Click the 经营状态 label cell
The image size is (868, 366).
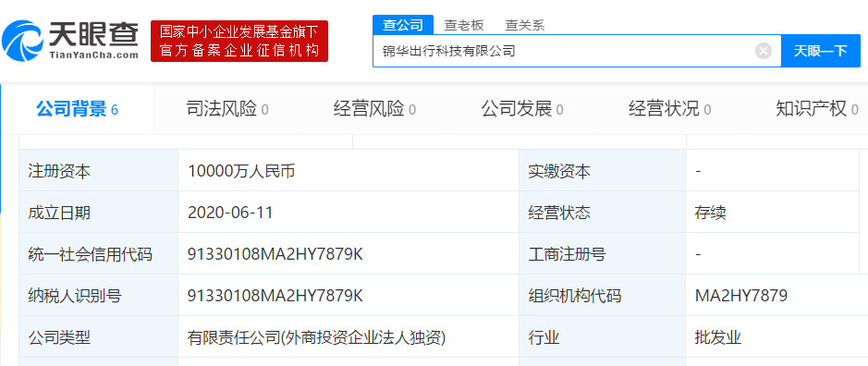click(603, 213)
